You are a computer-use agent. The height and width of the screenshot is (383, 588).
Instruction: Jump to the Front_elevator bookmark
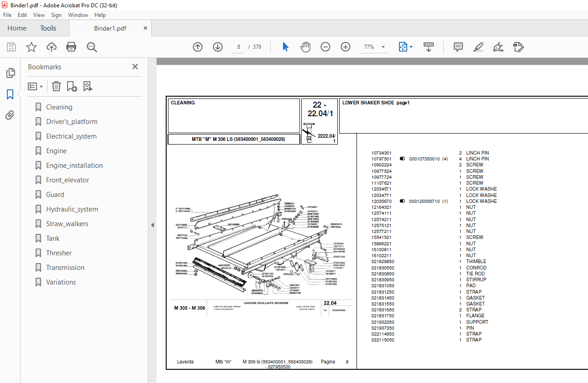68,180
